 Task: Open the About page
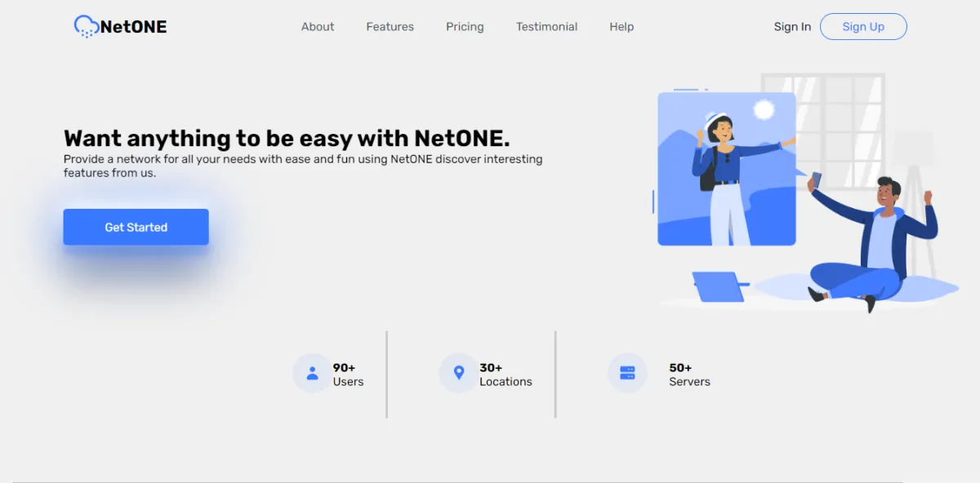(x=318, y=26)
